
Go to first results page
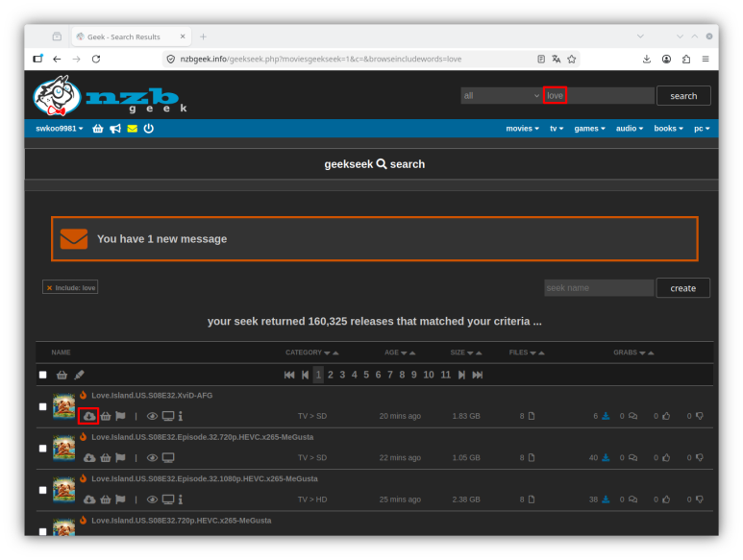coord(289,375)
